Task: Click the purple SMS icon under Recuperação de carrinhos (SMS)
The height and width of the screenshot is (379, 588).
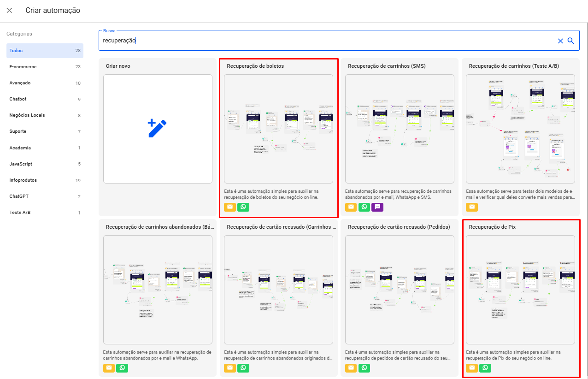Action: coord(377,207)
